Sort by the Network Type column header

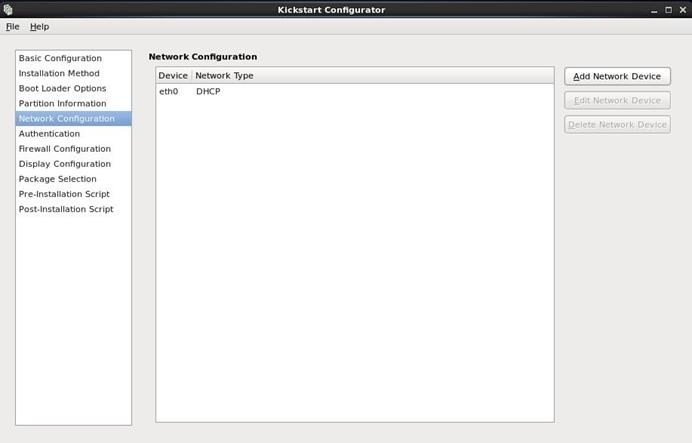373,75
